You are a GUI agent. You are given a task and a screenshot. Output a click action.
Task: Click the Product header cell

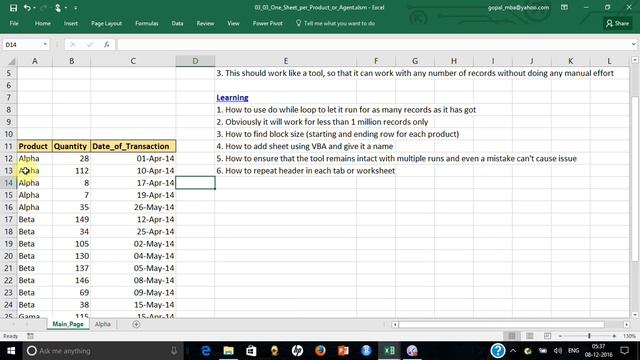click(35, 146)
